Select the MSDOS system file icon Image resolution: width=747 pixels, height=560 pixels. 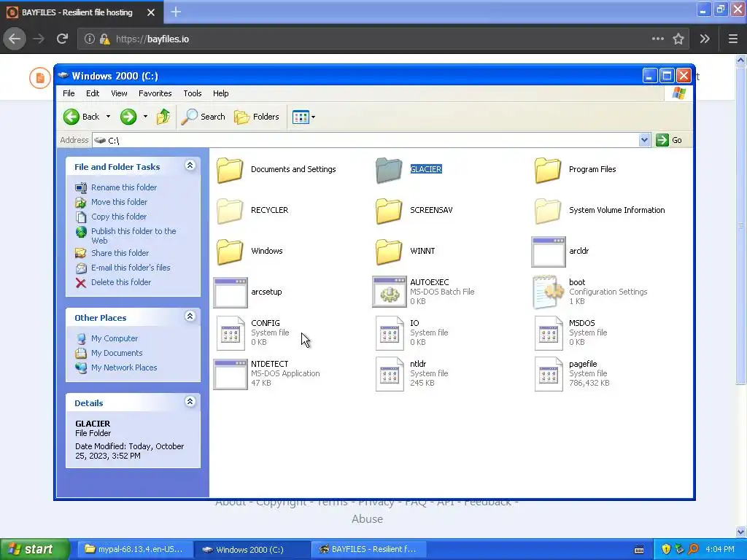coord(549,333)
